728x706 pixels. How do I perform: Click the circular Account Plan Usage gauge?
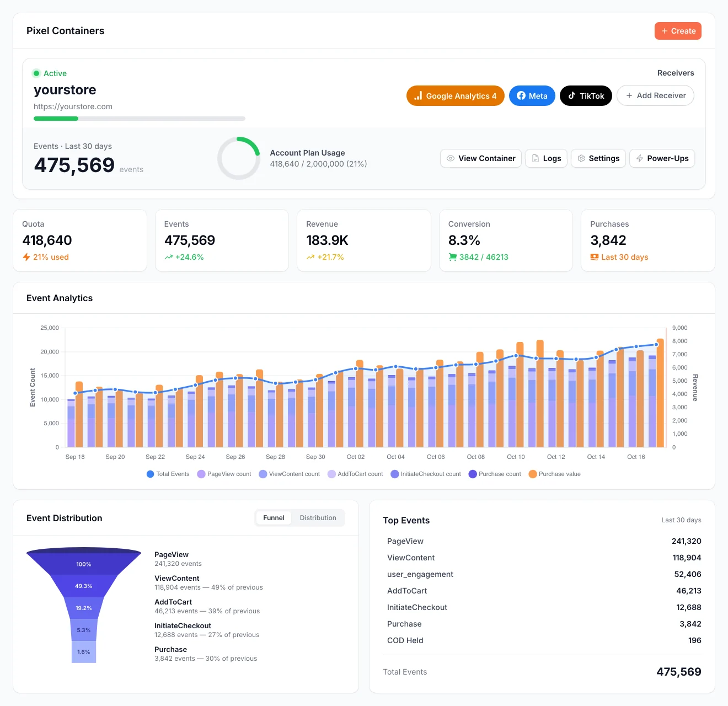pos(239,158)
